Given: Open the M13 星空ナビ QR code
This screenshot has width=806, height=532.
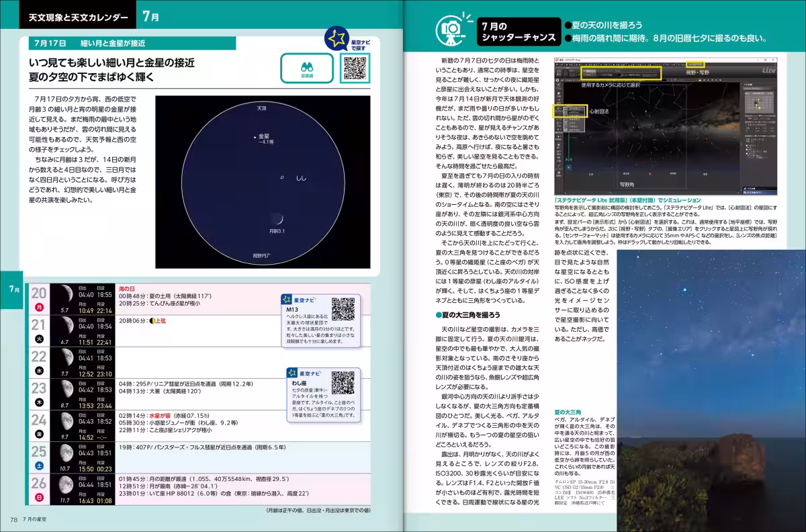Looking at the screenshot, I should pos(343,309).
